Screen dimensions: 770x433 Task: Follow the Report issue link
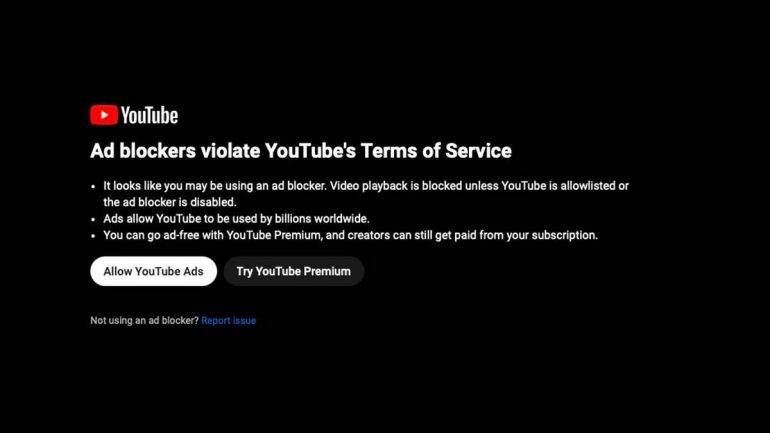[228, 321]
